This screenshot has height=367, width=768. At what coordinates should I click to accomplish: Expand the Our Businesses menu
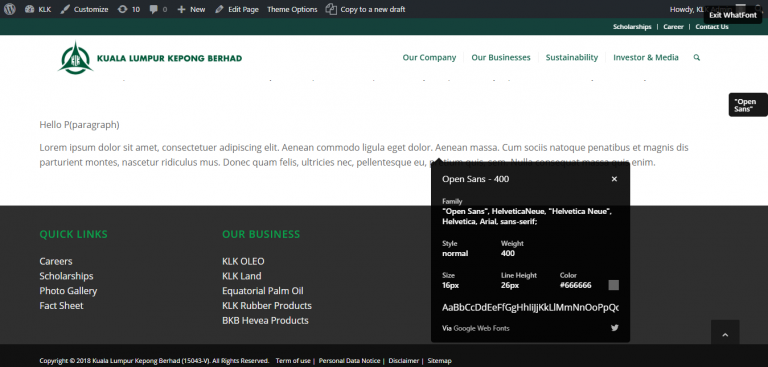tap(501, 57)
